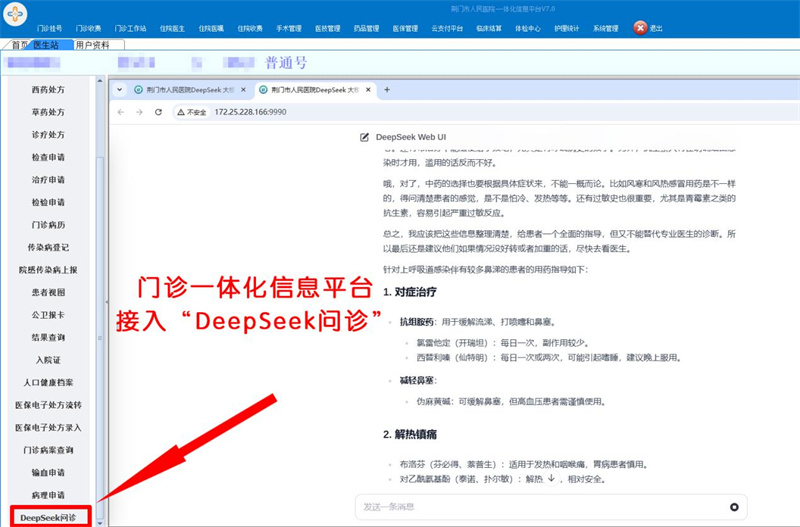Open 医保管理 menu
Image resolution: width=800 pixels, height=527 pixels.
405,29
